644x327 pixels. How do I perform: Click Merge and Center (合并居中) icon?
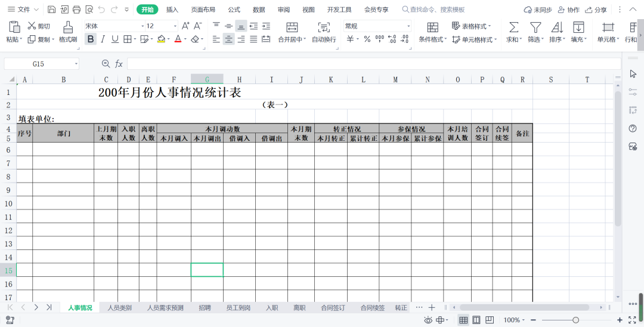tap(292, 27)
